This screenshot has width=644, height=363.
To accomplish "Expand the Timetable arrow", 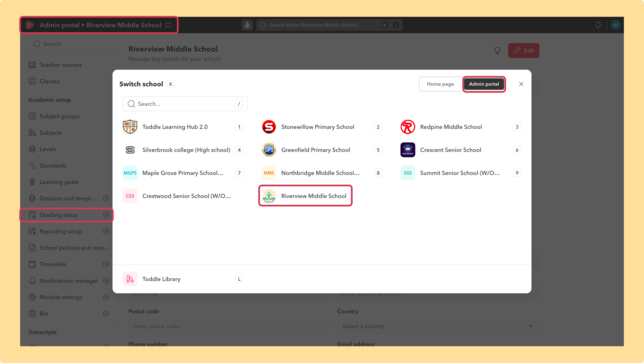I will pyautogui.click(x=106, y=264).
